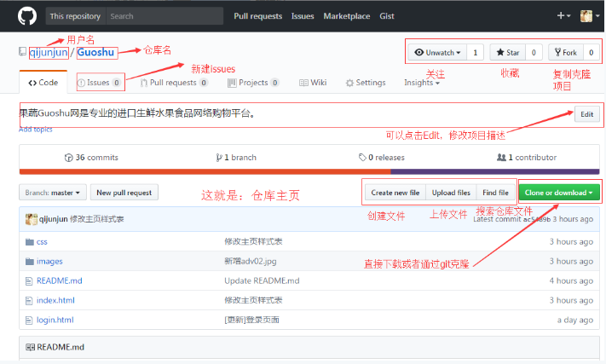Open the Projects tab
Viewport: 606px width, 364px height.
point(253,83)
